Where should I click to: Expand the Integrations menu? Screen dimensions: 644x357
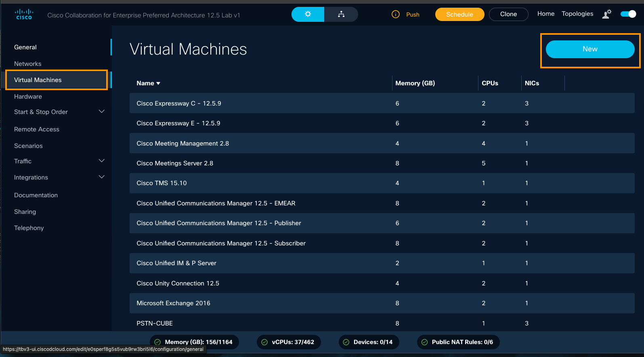(102, 177)
